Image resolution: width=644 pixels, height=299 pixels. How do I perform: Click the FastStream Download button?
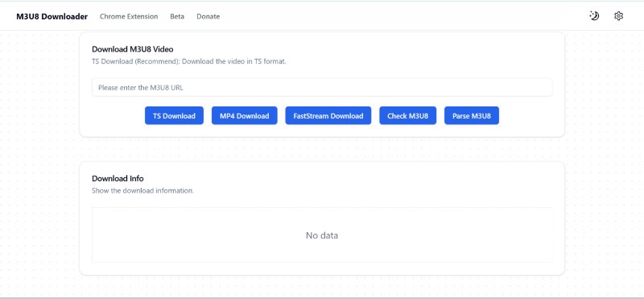coord(328,115)
